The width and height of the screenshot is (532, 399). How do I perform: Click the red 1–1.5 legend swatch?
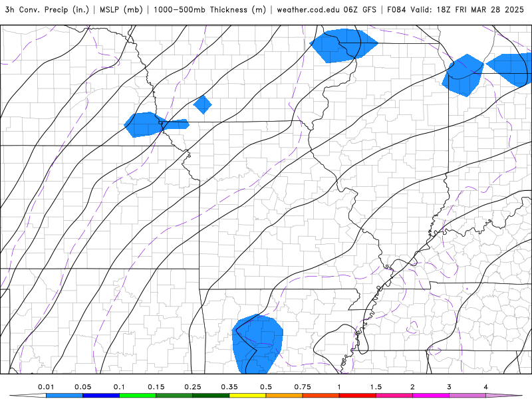(x=358, y=396)
